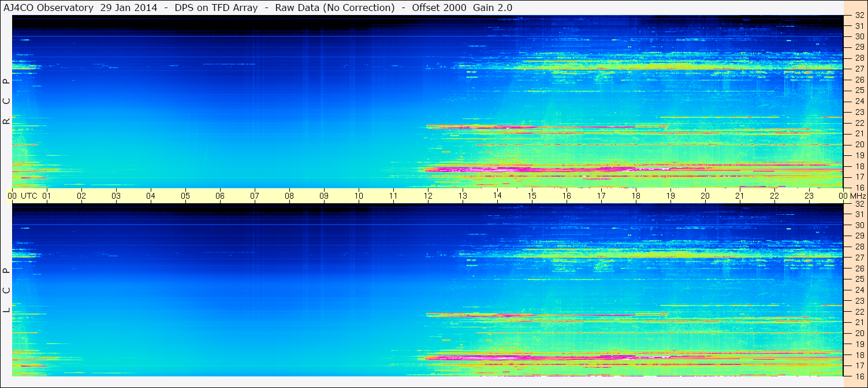The height and width of the screenshot is (388, 868).
Task: Select the 06 hour mark on the UTC axis
Action: click(220, 196)
